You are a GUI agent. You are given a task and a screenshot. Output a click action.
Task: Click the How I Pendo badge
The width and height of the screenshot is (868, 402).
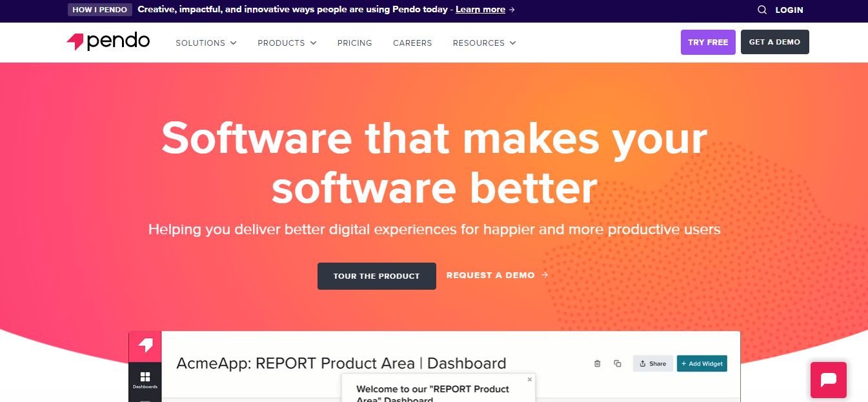(100, 10)
